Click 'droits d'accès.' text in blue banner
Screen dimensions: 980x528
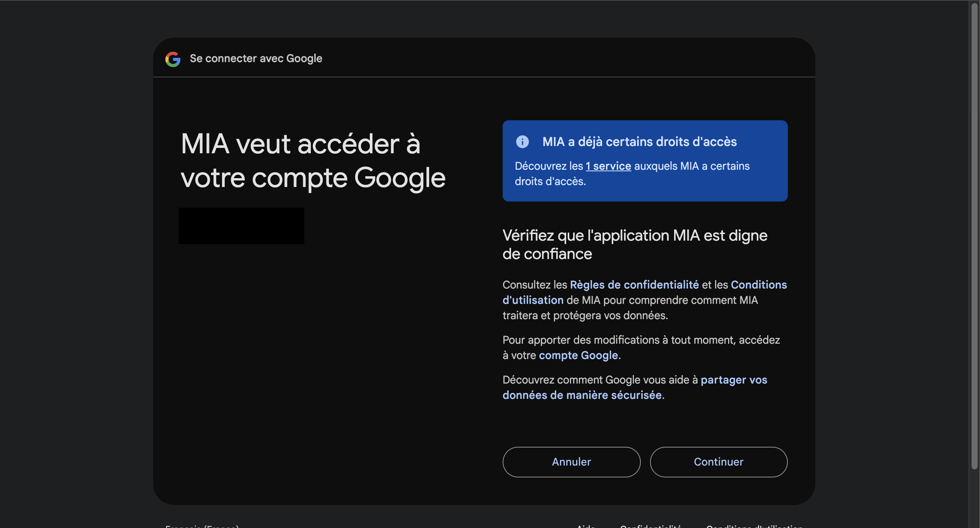click(x=550, y=181)
